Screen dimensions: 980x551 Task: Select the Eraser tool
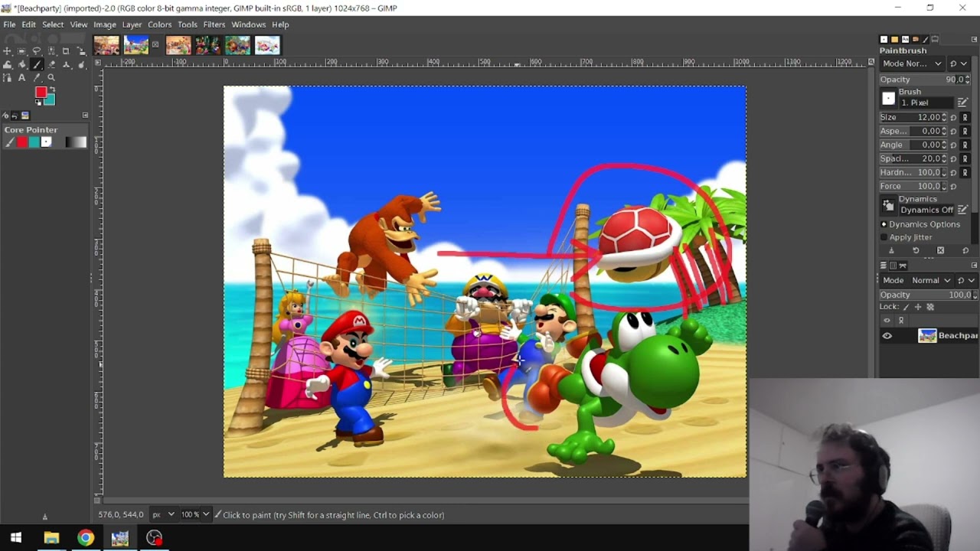[51, 65]
